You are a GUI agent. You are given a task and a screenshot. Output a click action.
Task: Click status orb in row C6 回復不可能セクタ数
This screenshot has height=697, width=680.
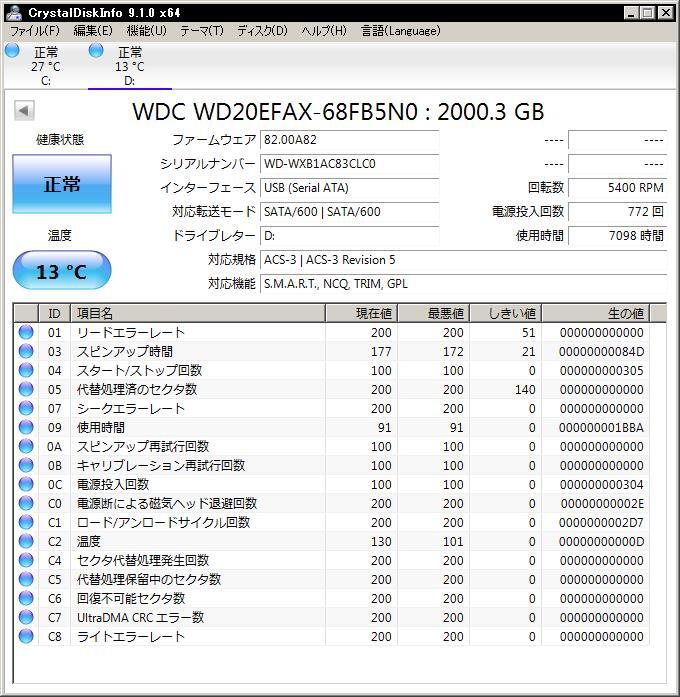coord(26,598)
